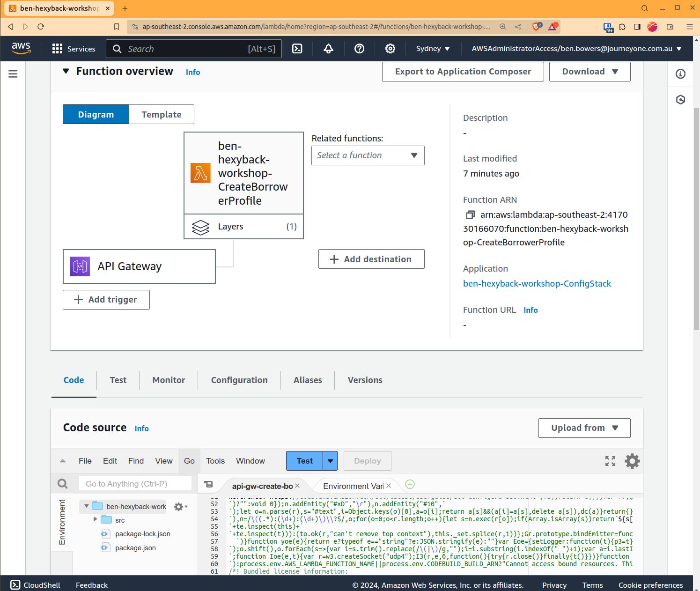
Task: Open browser extensions puzzle icon
Action: pyautogui.click(x=622, y=27)
